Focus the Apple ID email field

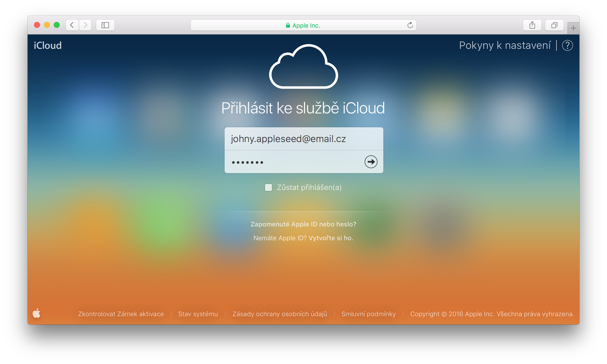[304, 139]
